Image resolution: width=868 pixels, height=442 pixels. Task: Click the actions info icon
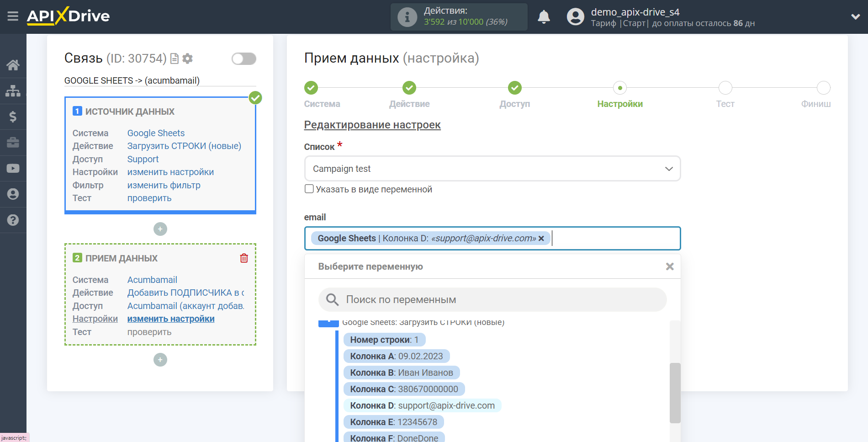(407, 17)
